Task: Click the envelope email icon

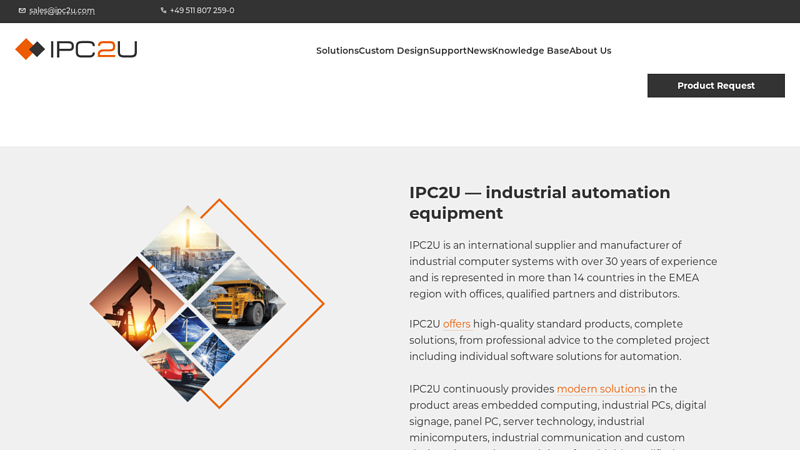Action: pos(22,10)
